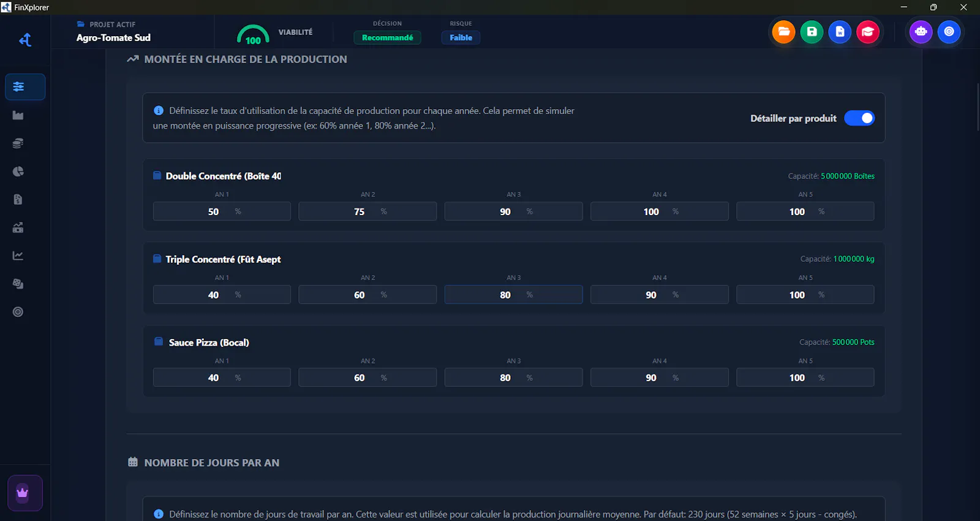This screenshot has width=980, height=521.
Task: Click the viability gauge showing 100
Action: click(253, 34)
